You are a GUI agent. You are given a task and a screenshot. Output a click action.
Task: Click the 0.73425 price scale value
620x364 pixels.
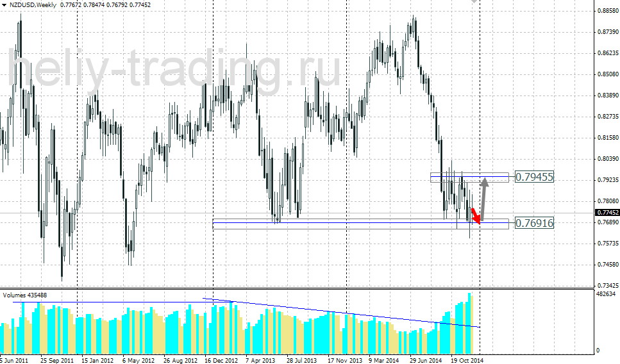tap(608, 285)
